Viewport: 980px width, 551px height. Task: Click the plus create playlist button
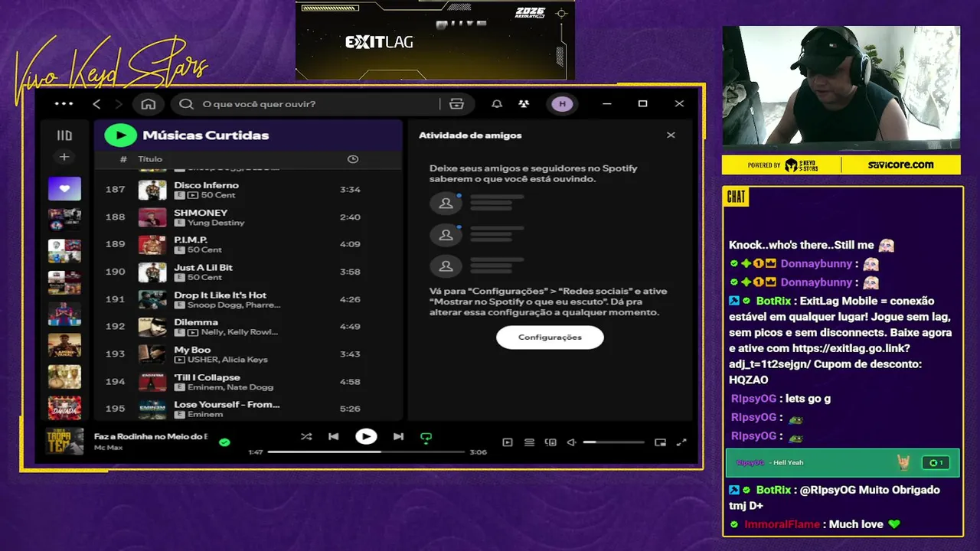(64, 157)
